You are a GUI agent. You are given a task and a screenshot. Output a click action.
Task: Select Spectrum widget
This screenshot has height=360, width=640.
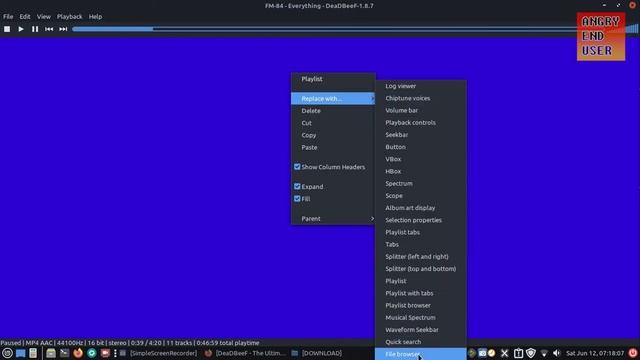(x=421, y=184)
